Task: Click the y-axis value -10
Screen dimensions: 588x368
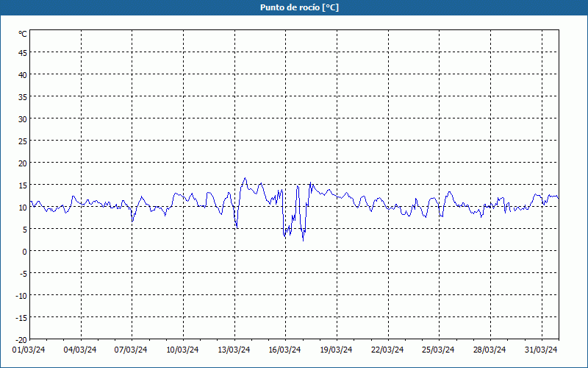Action: (x=21, y=296)
